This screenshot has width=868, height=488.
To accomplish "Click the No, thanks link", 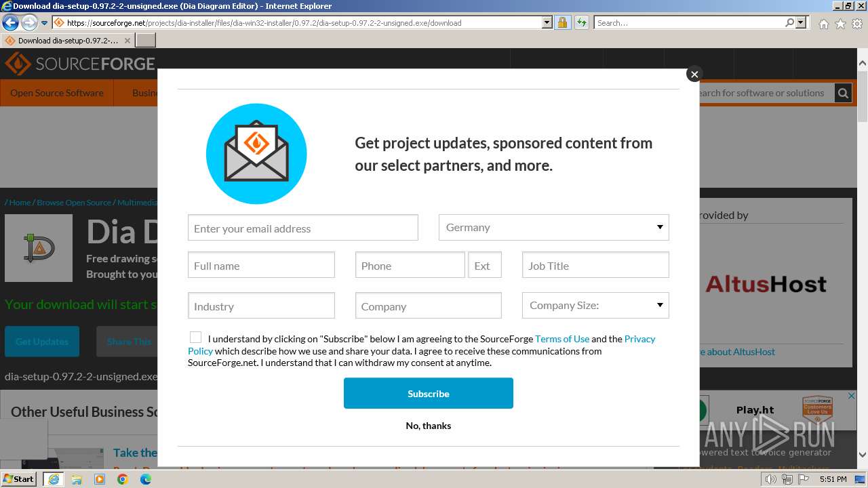I will point(429,426).
